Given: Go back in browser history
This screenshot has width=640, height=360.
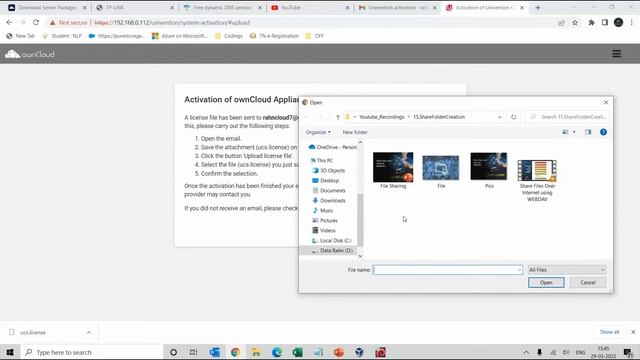Looking at the screenshot, I should pos(9,22).
